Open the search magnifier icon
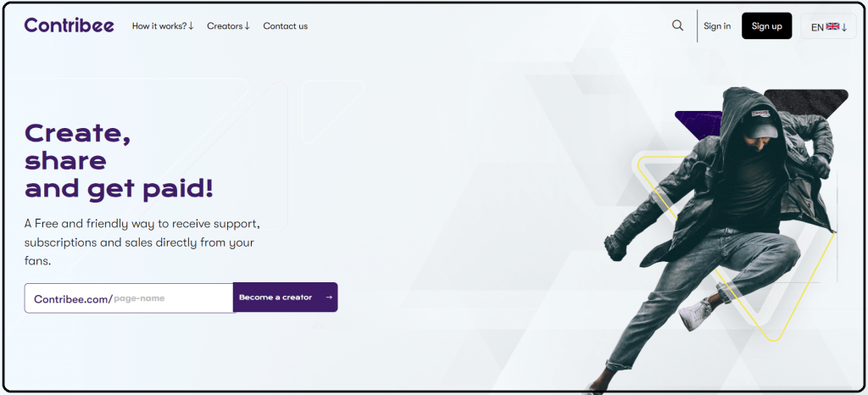868x395 pixels. pos(677,25)
